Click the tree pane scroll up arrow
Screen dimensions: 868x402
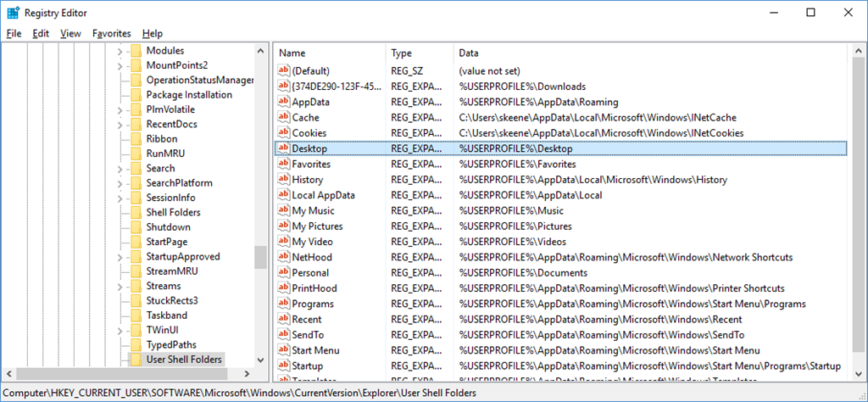(261, 50)
